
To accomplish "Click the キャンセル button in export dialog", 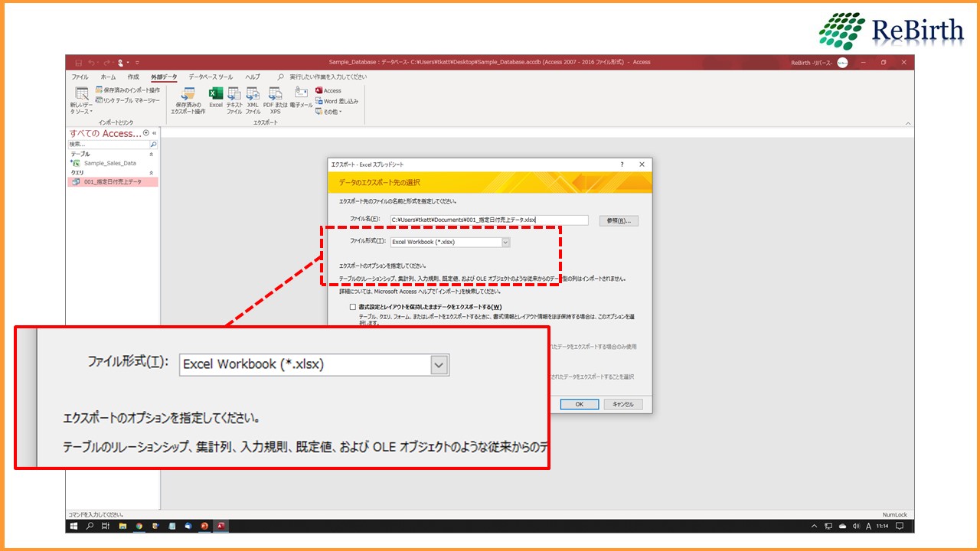I will tap(623, 404).
